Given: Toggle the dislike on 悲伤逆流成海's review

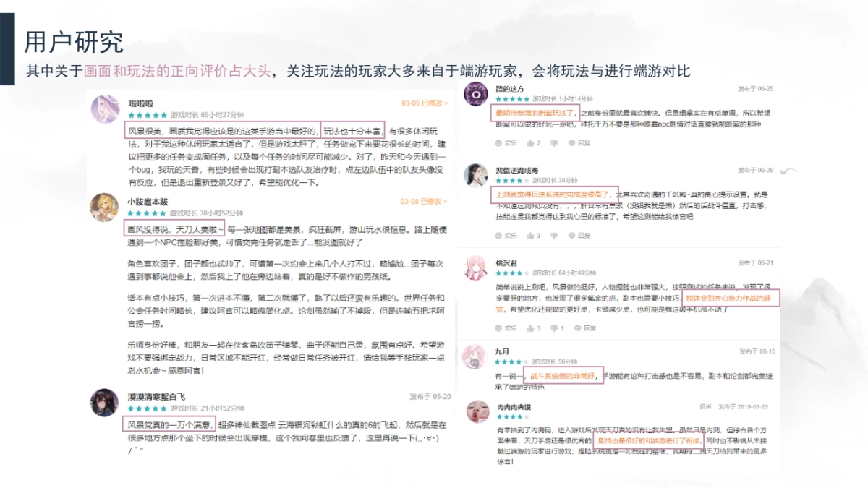Looking at the screenshot, I should 554,236.
